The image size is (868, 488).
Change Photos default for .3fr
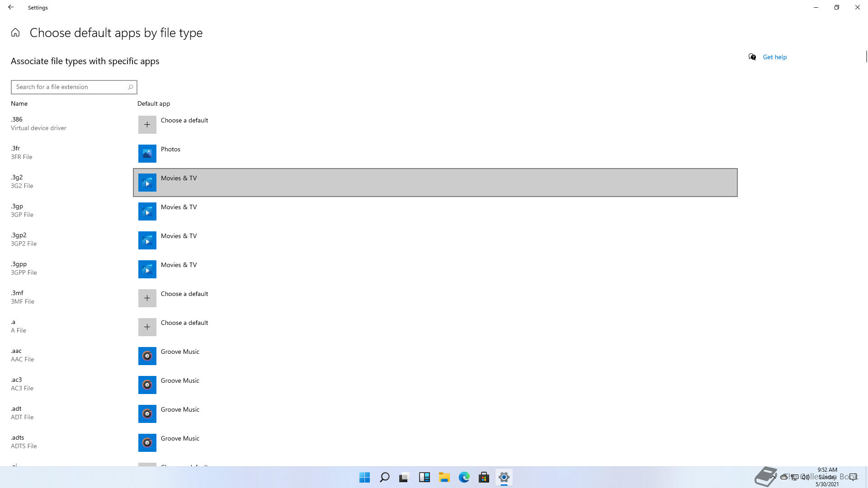tap(170, 149)
